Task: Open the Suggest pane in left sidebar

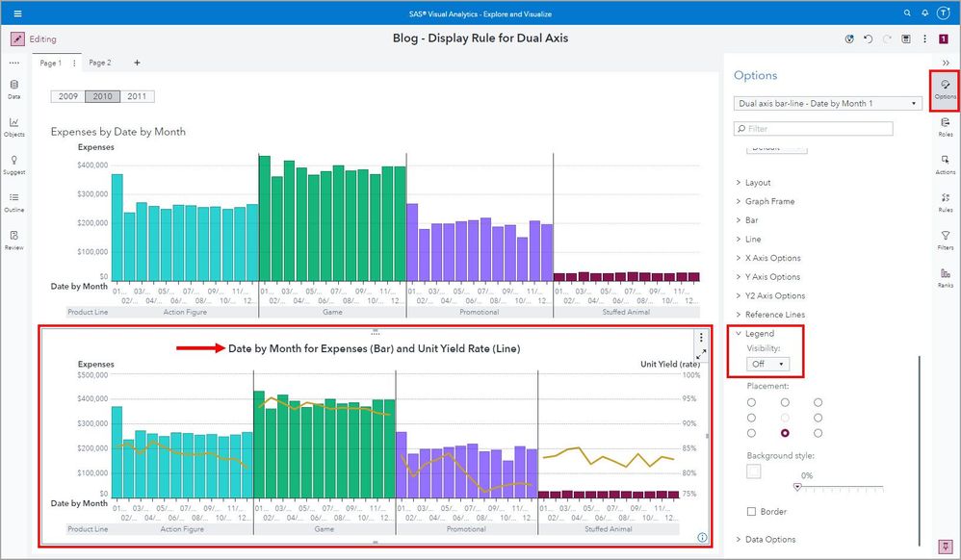Action: pyautogui.click(x=14, y=165)
